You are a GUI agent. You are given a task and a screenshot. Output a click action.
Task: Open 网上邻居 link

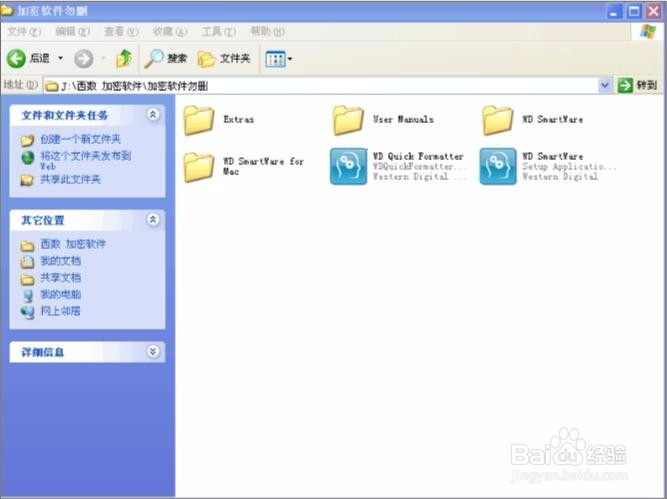point(60,311)
